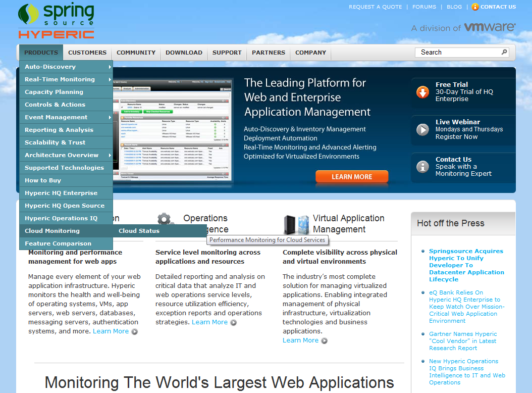Click the Live Webinar play icon
532x393 pixels.
[422, 129]
